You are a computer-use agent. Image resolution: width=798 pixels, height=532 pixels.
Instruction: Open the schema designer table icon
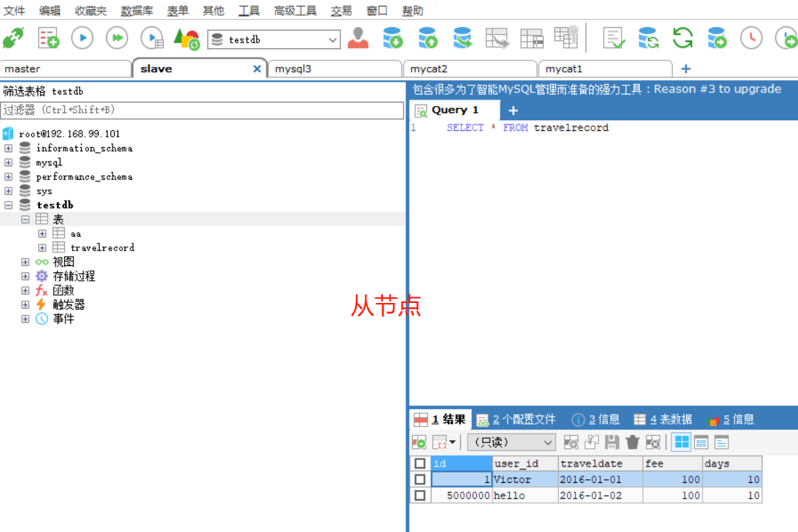pyautogui.click(x=532, y=38)
